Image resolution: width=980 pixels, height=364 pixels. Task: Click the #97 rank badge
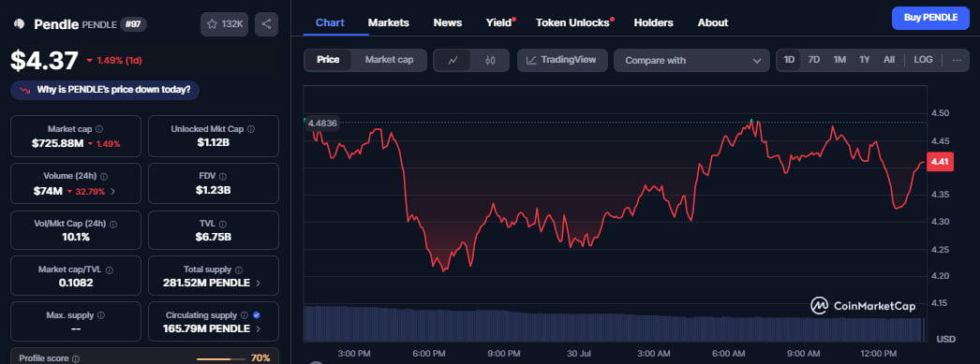coord(133,24)
